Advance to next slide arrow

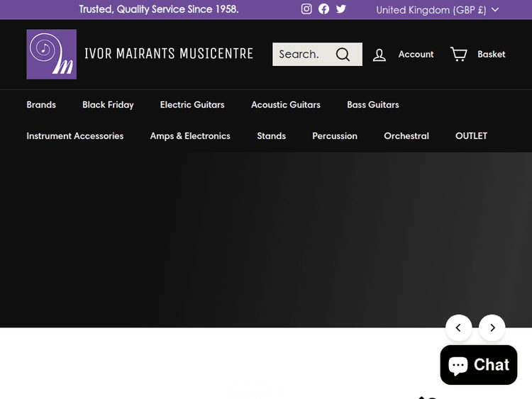click(492, 327)
